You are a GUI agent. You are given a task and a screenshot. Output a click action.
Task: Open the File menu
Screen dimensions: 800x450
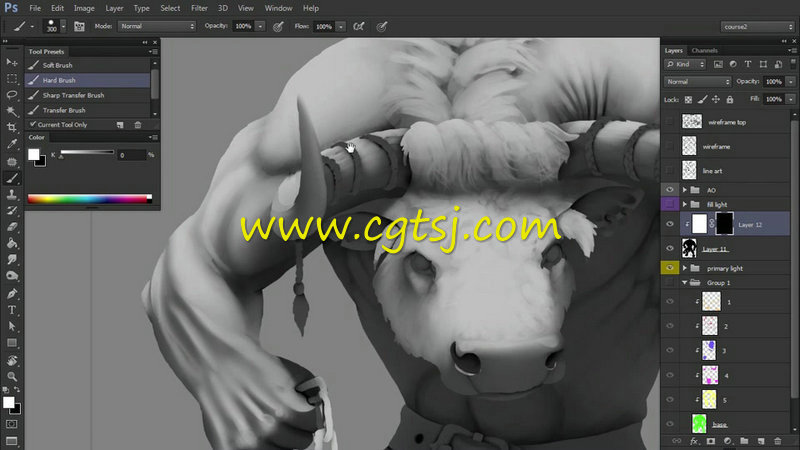(35, 8)
